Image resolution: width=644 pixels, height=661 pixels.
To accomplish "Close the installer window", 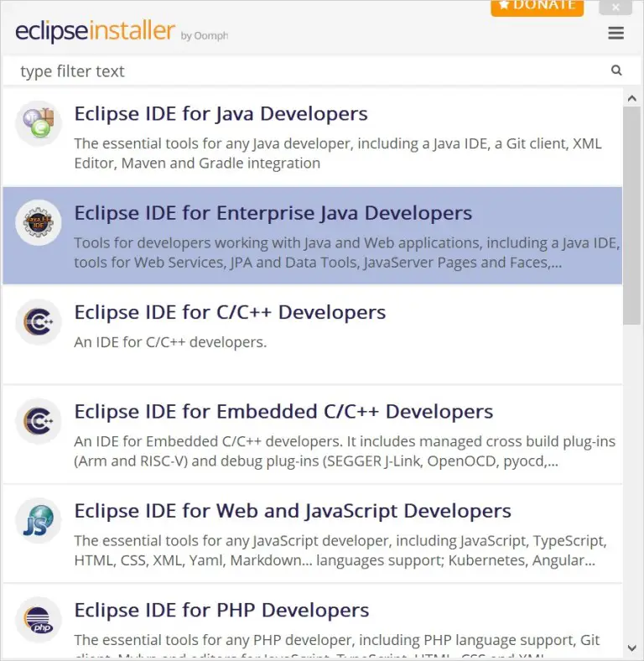I will (615, 8).
